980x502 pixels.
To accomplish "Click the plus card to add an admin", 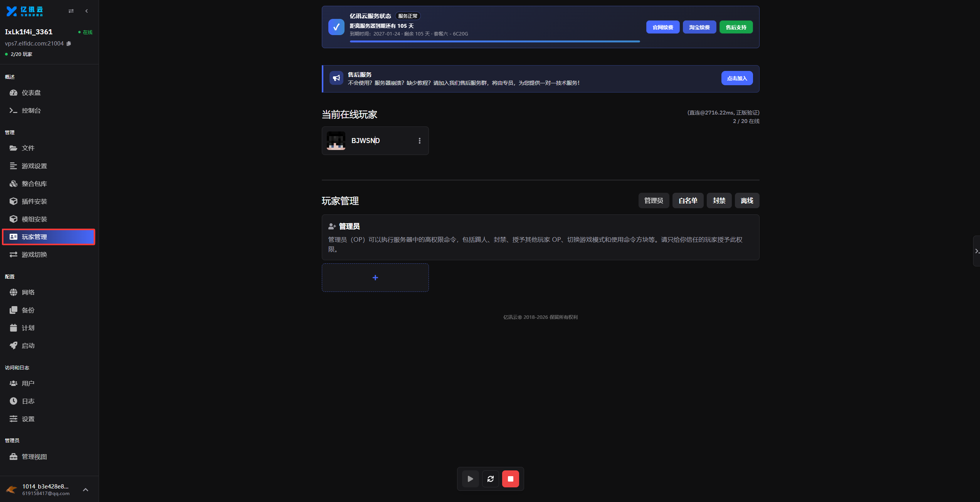I will tap(375, 278).
